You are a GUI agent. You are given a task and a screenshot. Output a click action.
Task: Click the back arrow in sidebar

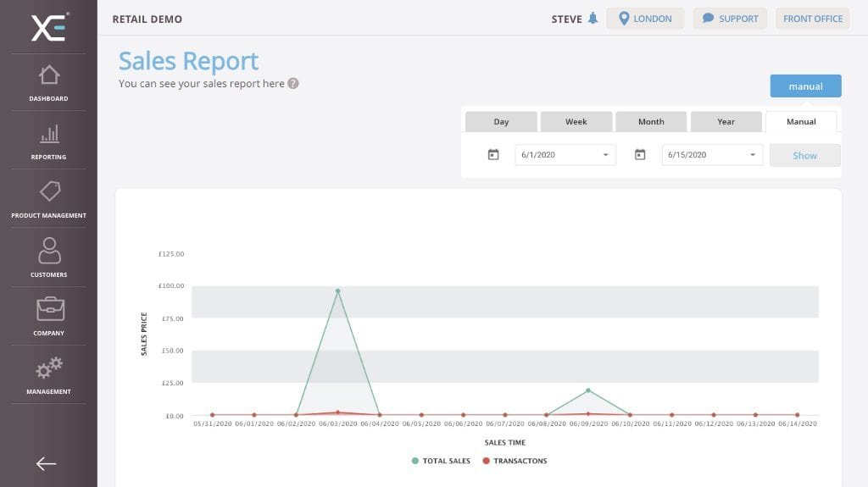[46, 463]
